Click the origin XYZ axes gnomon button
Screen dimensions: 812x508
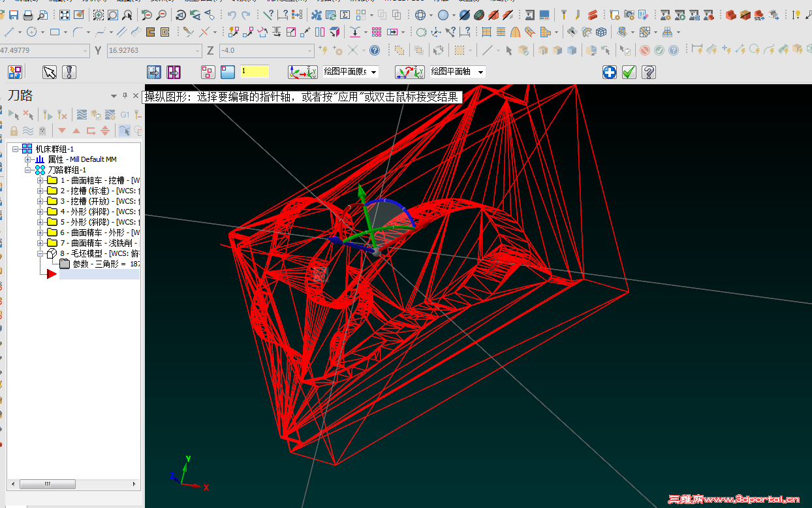coord(303,72)
